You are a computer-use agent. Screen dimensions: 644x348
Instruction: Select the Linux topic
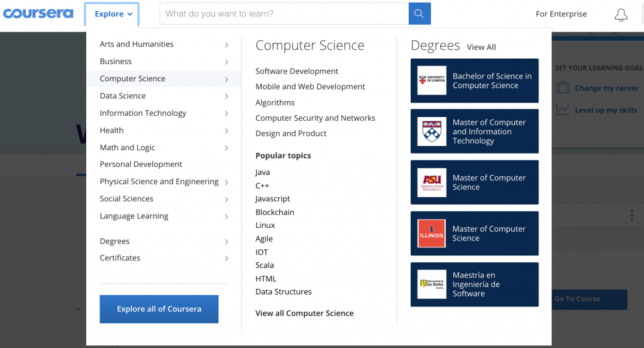pyautogui.click(x=265, y=225)
